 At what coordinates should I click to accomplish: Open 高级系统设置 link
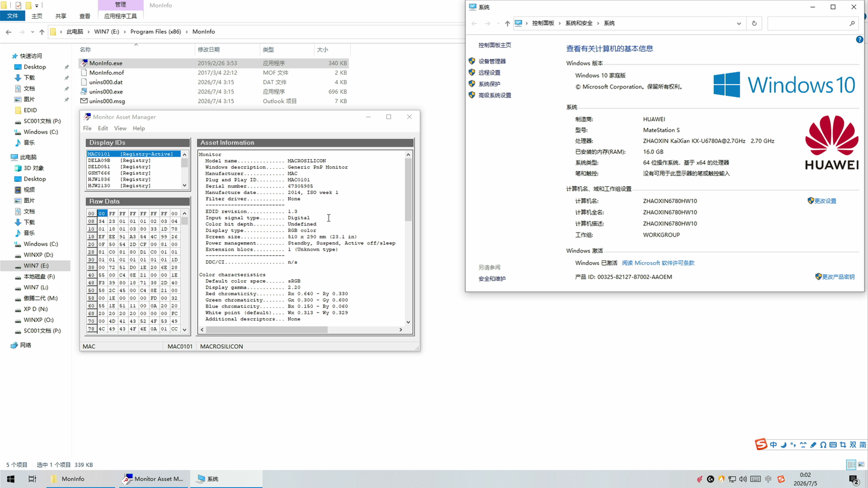494,95
